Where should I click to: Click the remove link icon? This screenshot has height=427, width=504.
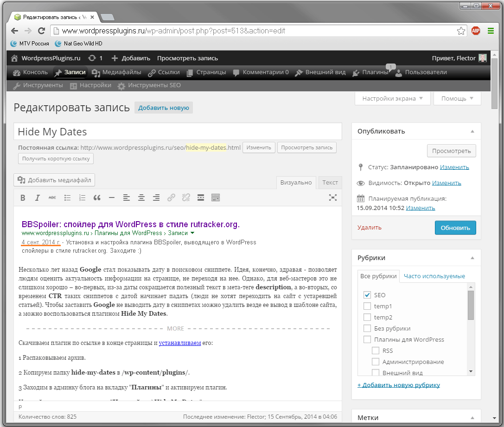tap(186, 198)
